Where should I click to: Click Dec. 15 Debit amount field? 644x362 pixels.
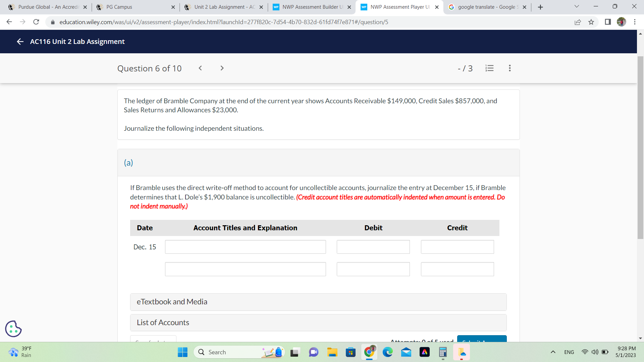(x=373, y=247)
